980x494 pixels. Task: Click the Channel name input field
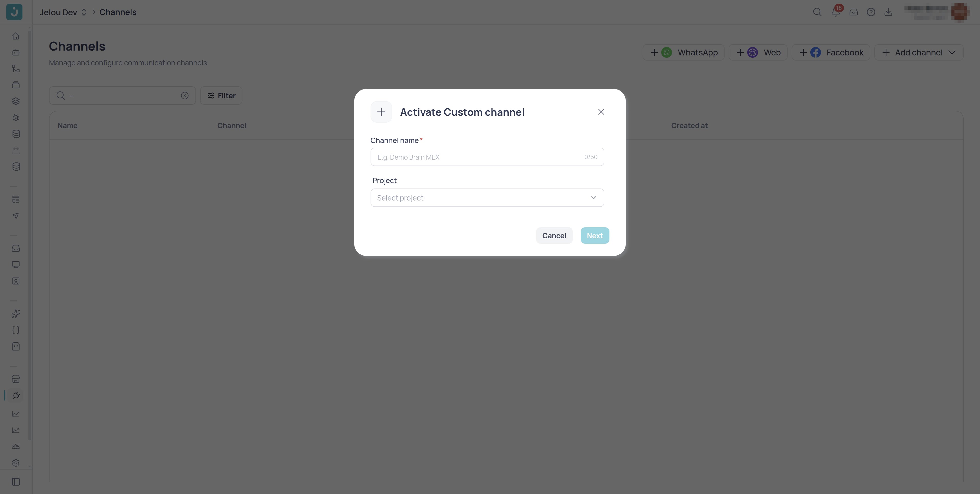(487, 157)
